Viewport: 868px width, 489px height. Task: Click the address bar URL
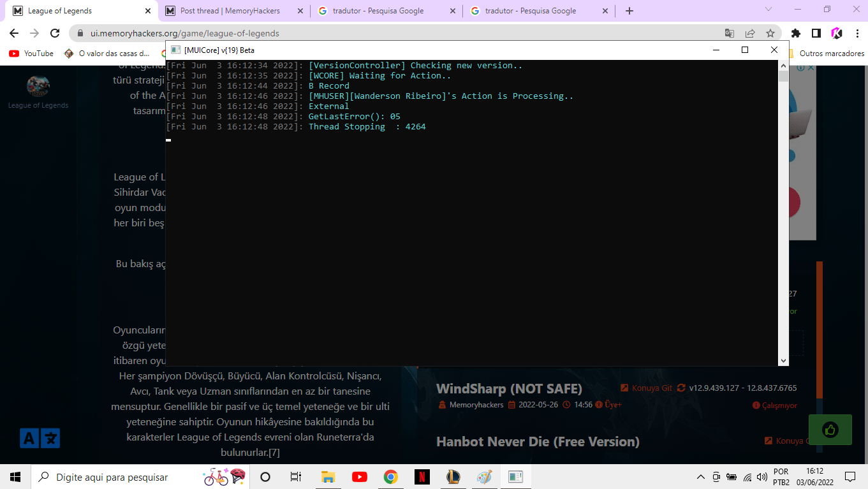point(185,33)
